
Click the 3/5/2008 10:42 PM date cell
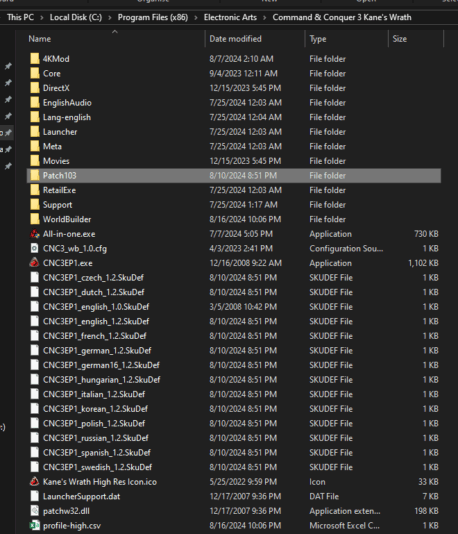point(243,307)
